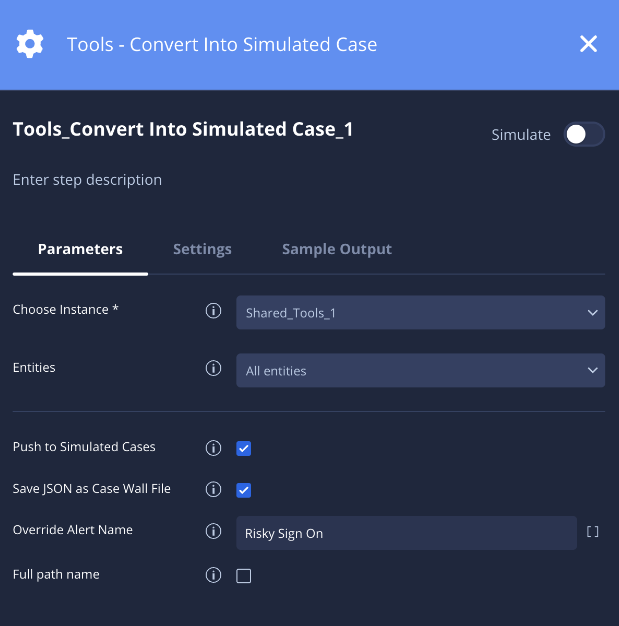This screenshot has width=619, height=626.
Task: Click info icon for Save JSON as Case Wall File
Action: click(213, 490)
